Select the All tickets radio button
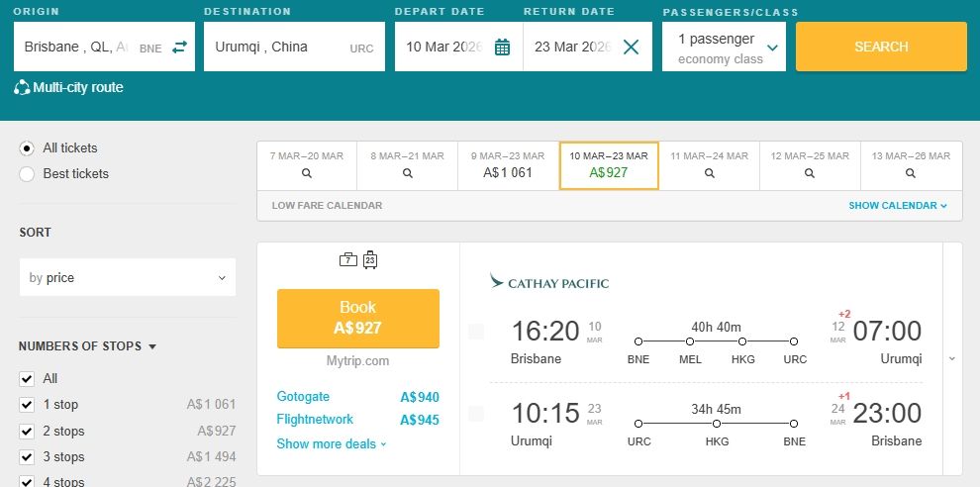 [x=27, y=148]
